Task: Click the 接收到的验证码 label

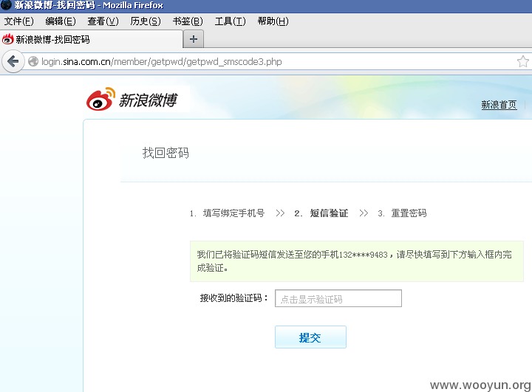Action: click(x=234, y=298)
